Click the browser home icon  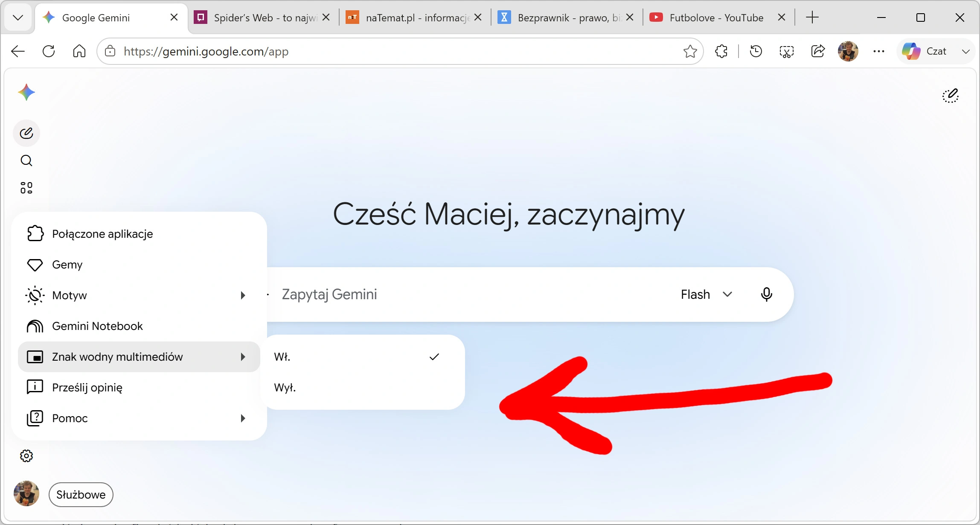tap(79, 51)
